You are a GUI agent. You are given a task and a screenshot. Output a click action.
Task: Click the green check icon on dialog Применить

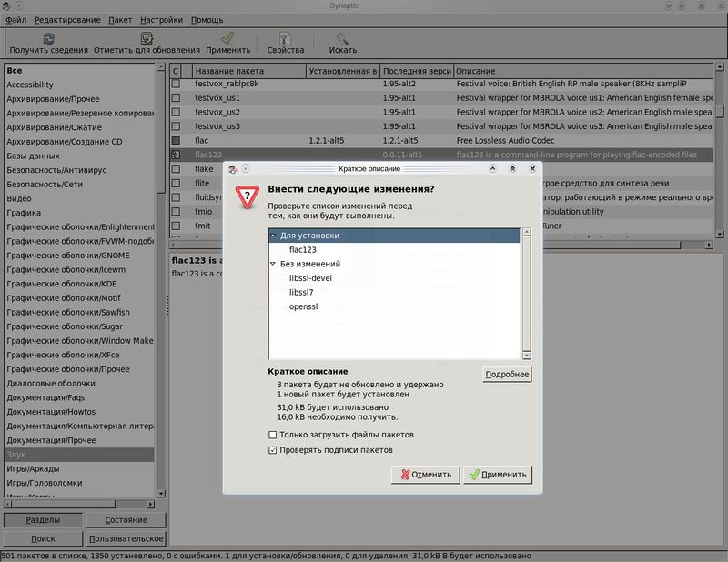[x=474, y=475]
